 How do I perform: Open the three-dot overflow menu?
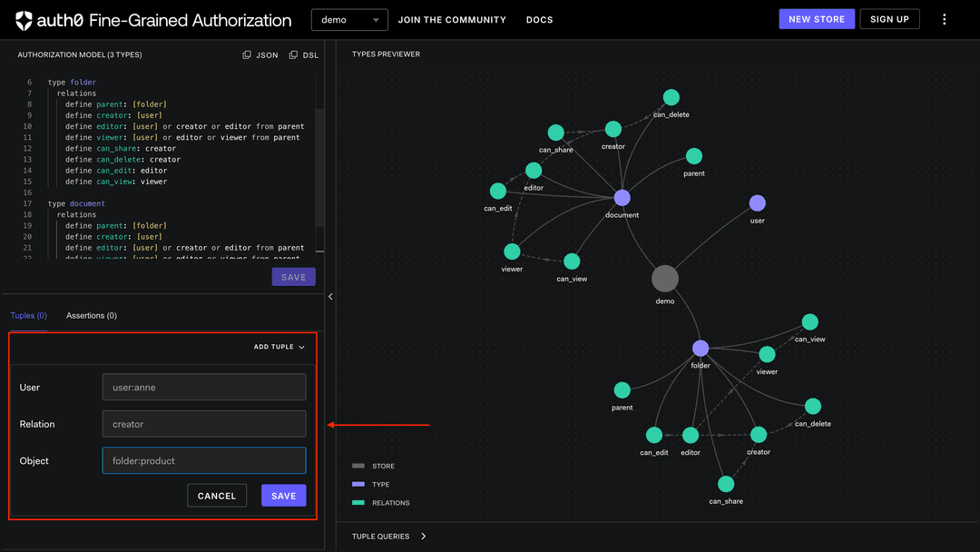click(x=945, y=19)
